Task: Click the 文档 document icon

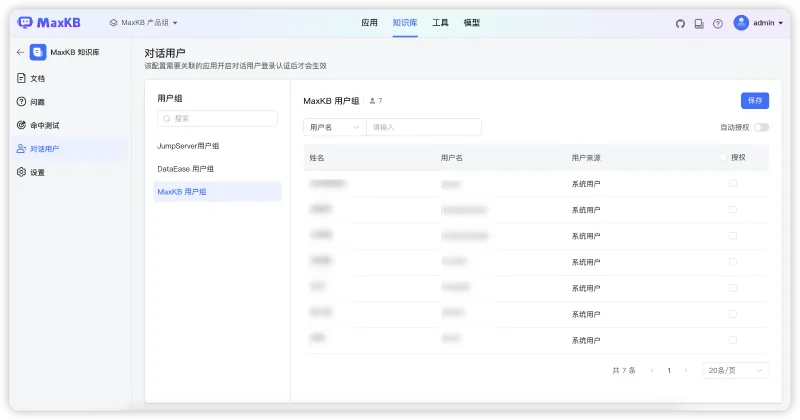Action: (x=21, y=78)
